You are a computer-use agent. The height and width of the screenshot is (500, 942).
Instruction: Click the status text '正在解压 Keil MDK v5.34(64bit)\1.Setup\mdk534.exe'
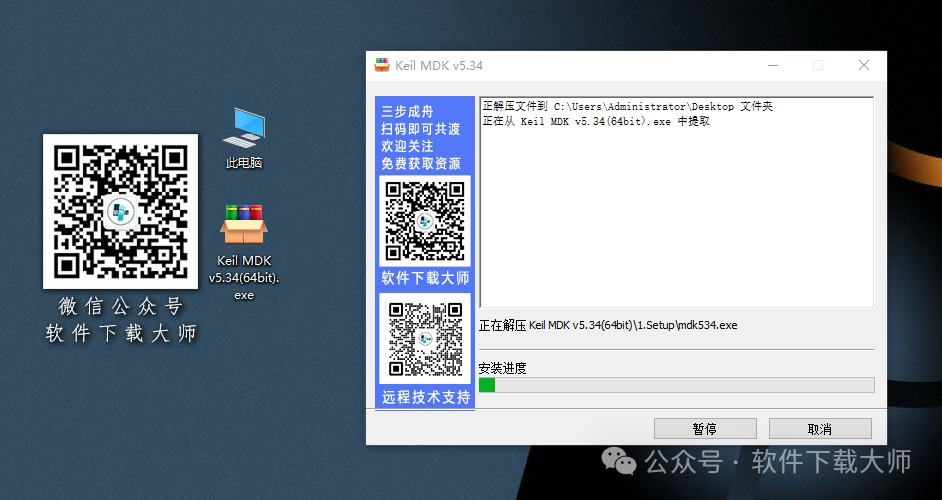pyautogui.click(x=608, y=325)
